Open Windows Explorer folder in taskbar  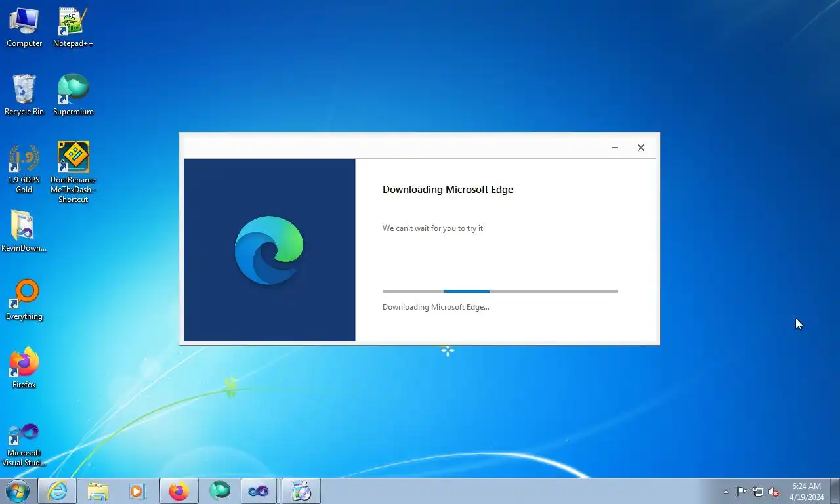pos(98,491)
